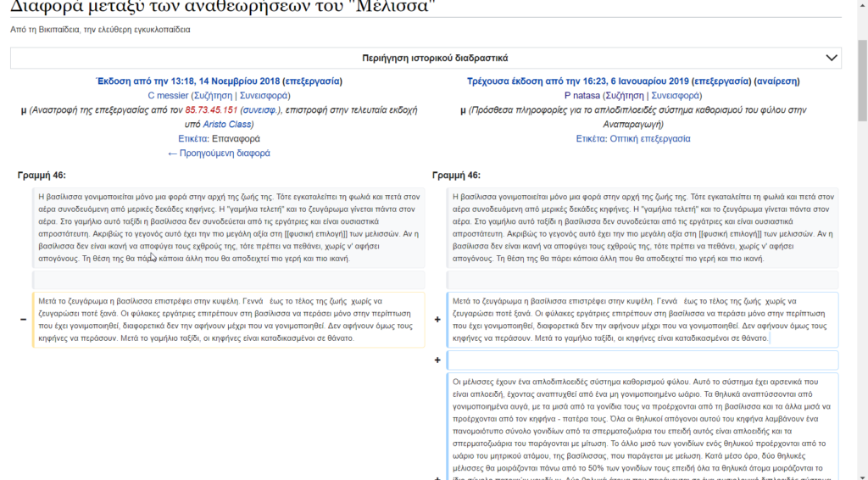Expand the Περιήγηση ιστορικού διαδραστικά chevron

tap(830, 58)
